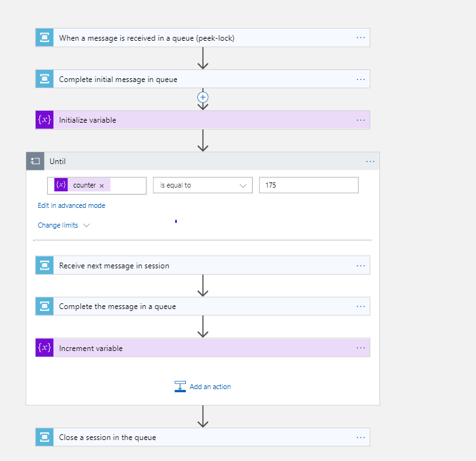
Task: Open options menu for peek-lock trigger
Action: point(361,38)
